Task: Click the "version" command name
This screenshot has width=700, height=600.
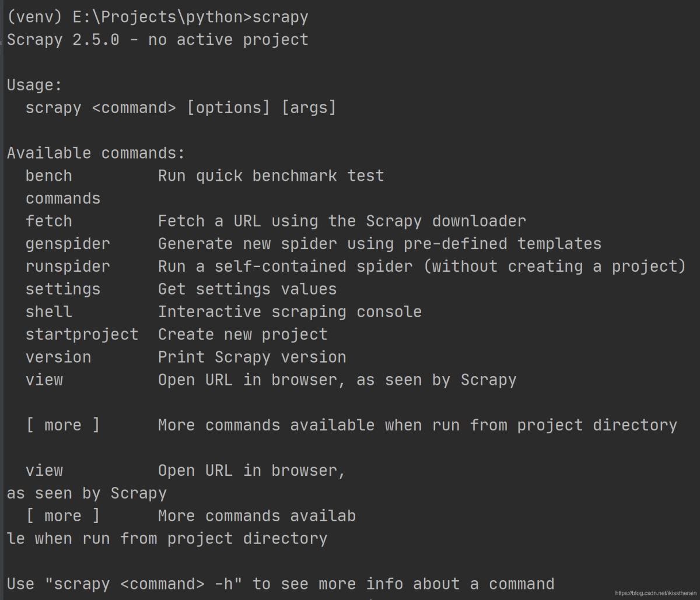Action: pos(58,357)
